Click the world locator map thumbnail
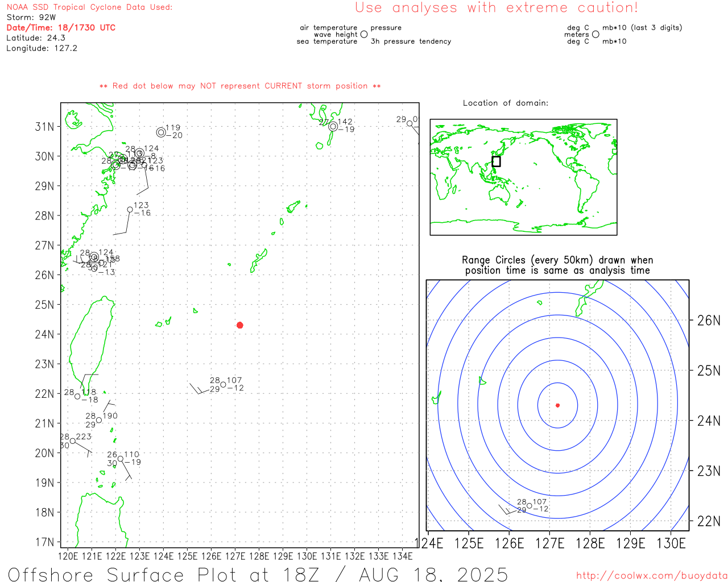This screenshot has width=728, height=582. click(523, 177)
